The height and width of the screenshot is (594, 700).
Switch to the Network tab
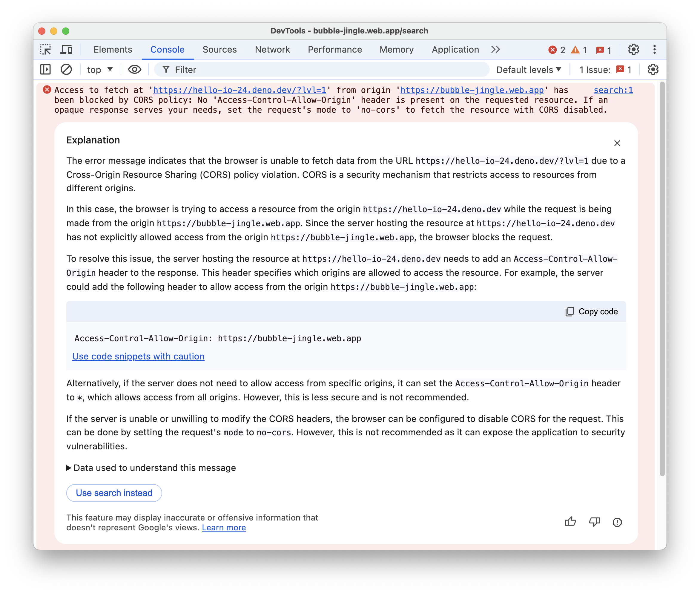272,50
